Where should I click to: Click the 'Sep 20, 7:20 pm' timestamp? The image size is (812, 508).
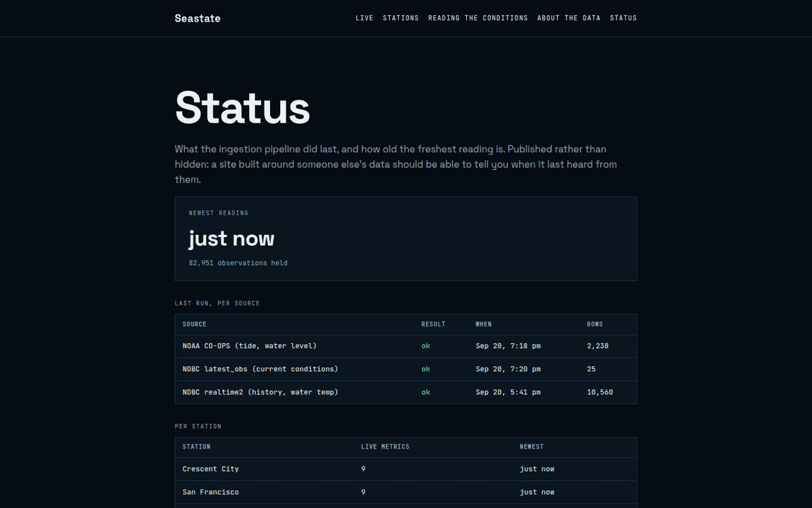(508, 369)
